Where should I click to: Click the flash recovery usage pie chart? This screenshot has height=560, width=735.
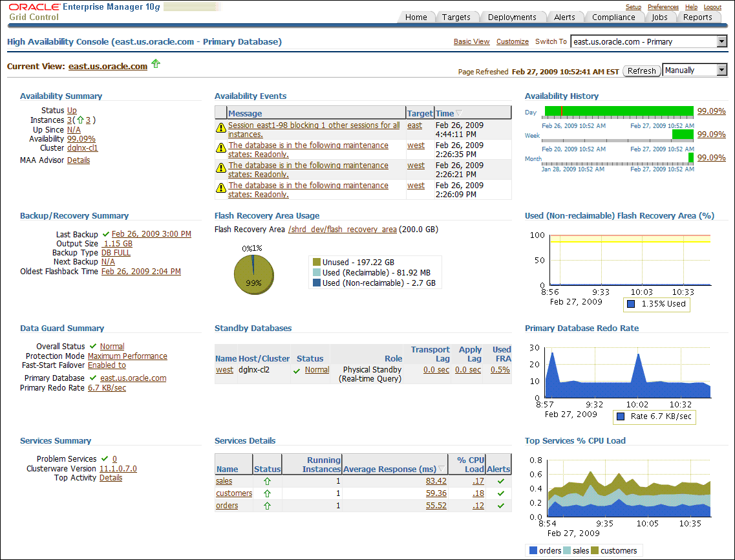(x=253, y=275)
